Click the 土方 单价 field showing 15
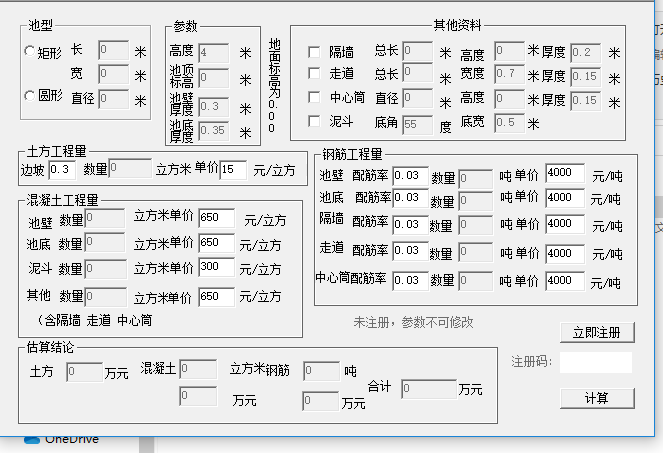Image resolution: width=663 pixels, height=453 pixels. coord(233,170)
